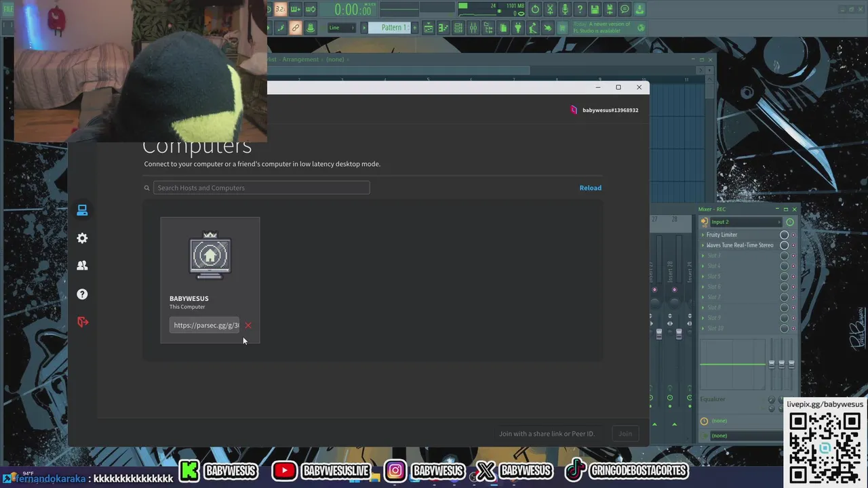This screenshot has height=488, width=868.
Task: Toggle FL Studio loop recording icon
Action: 311,9
